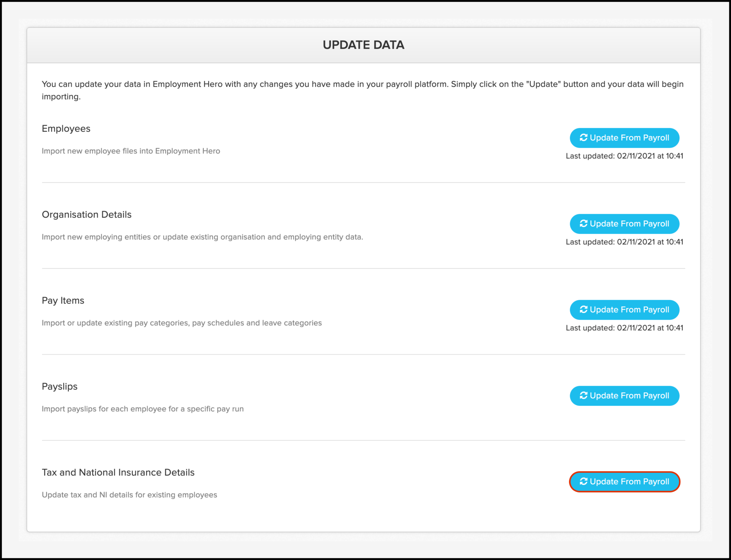The width and height of the screenshot is (731, 560).
Task: Click the Pay Items last updated timestamp
Action: [624, 328]
